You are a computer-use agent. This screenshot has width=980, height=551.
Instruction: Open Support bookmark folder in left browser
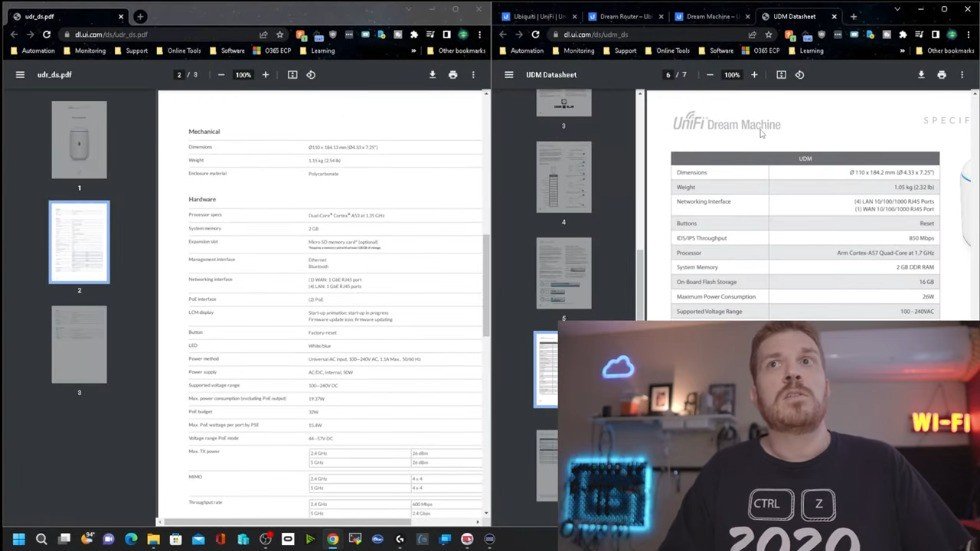[131, 51]
